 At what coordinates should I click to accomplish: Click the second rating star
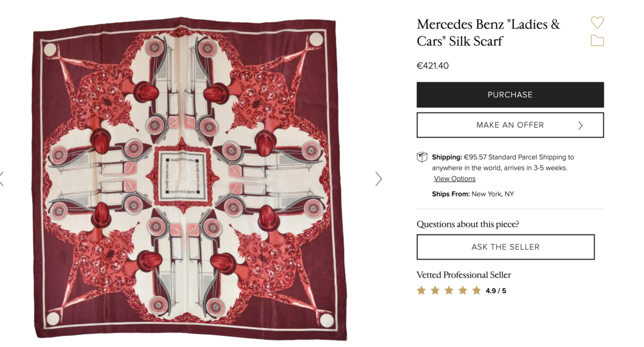tap(435, 291)
